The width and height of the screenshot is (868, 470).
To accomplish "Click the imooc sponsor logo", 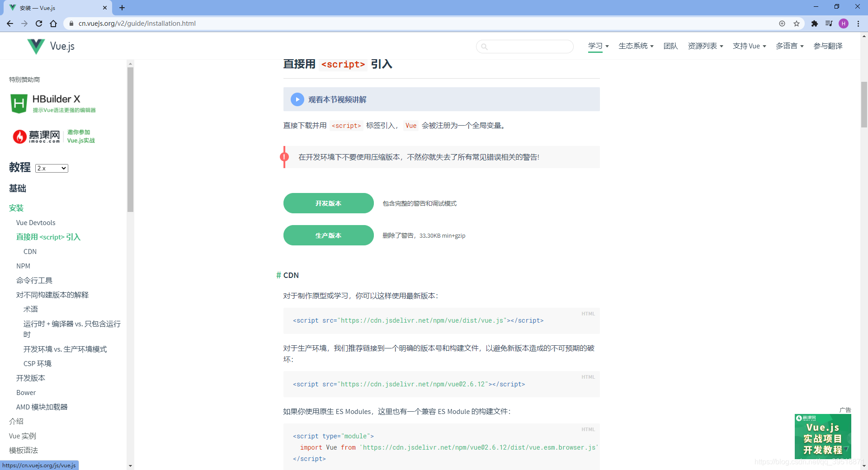I will pos(54,136).
